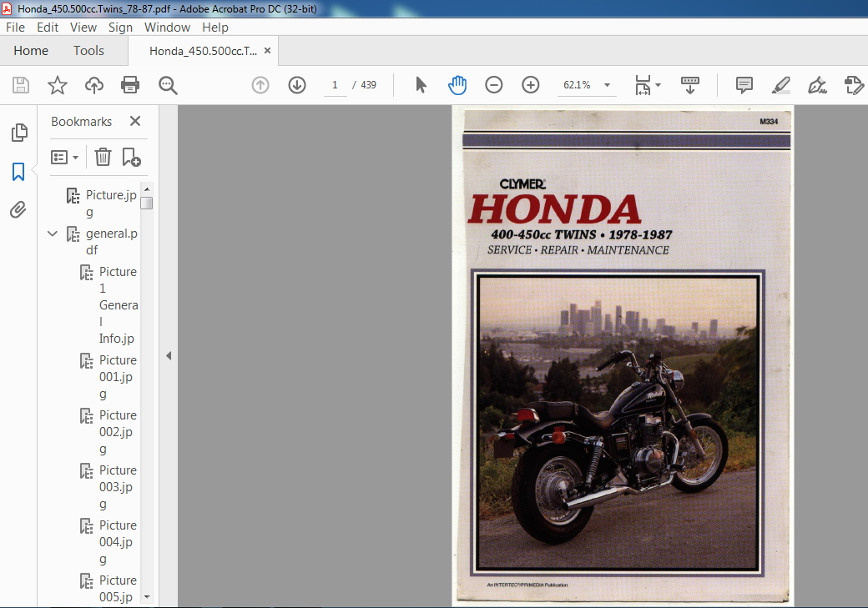Close the Honda_450.500cc document tab

pos(268,51)
